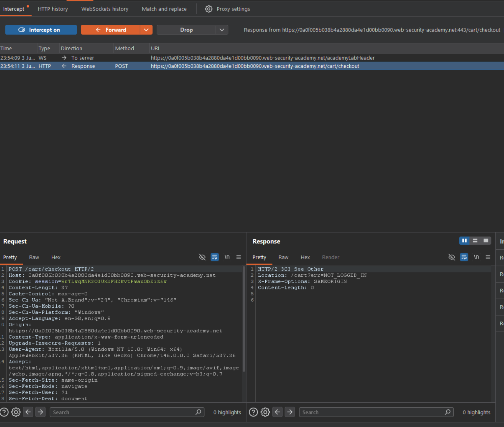Image resolution: width=504 pixels, height=427 pixels.
Task: Toggle hidden characters in Request panel
Action: coord(202,257)
